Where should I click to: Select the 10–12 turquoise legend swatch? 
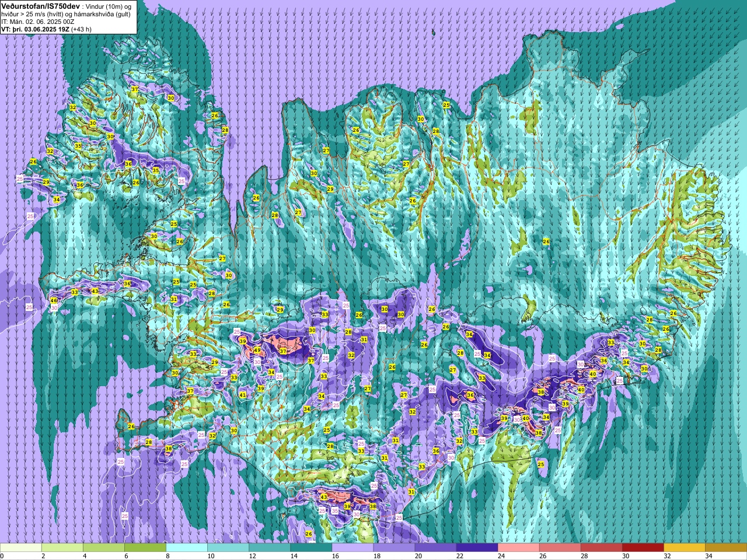(228, 548)
